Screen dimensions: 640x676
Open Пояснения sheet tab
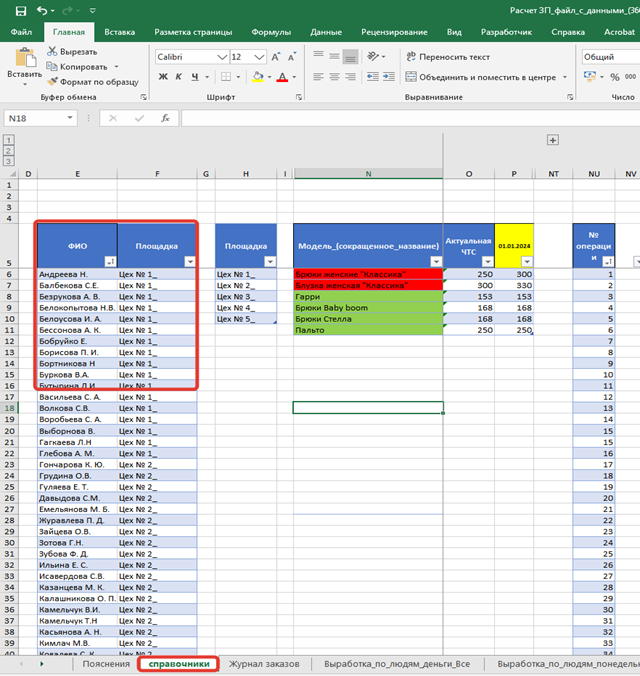(106, 664)
